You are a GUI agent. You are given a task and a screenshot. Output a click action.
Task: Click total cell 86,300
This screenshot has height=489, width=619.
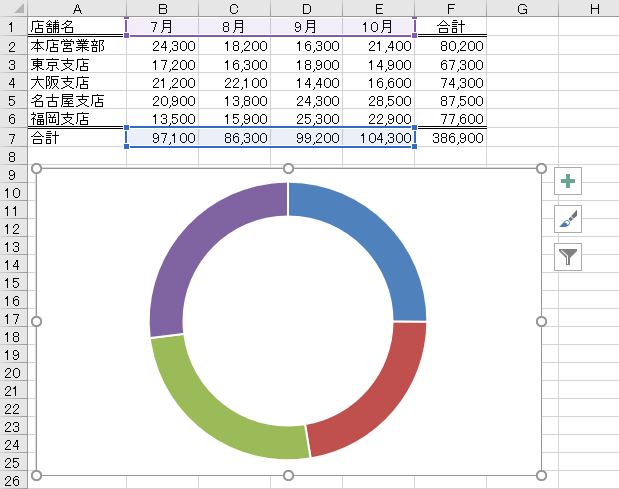234,138
